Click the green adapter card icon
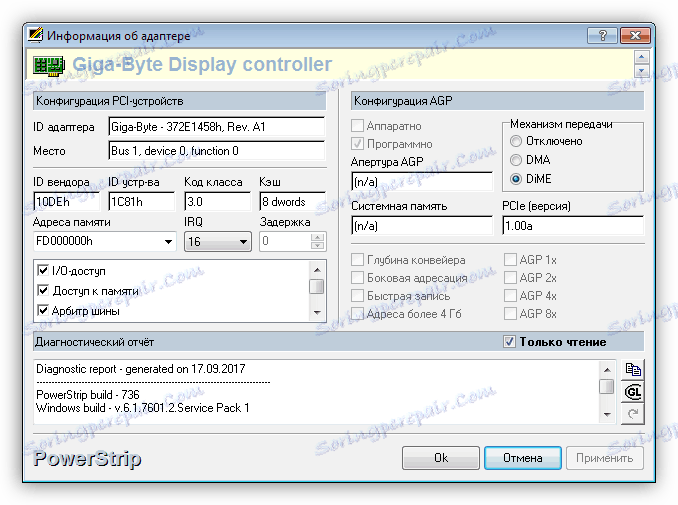Viewport: 678px width, 505px height. [48, 65]
